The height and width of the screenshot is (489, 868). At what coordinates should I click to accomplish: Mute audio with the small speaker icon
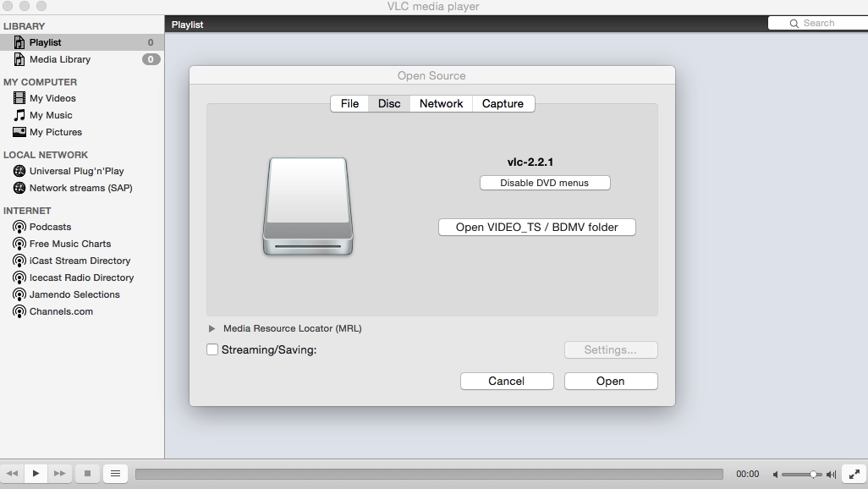[x=775, y=475]
